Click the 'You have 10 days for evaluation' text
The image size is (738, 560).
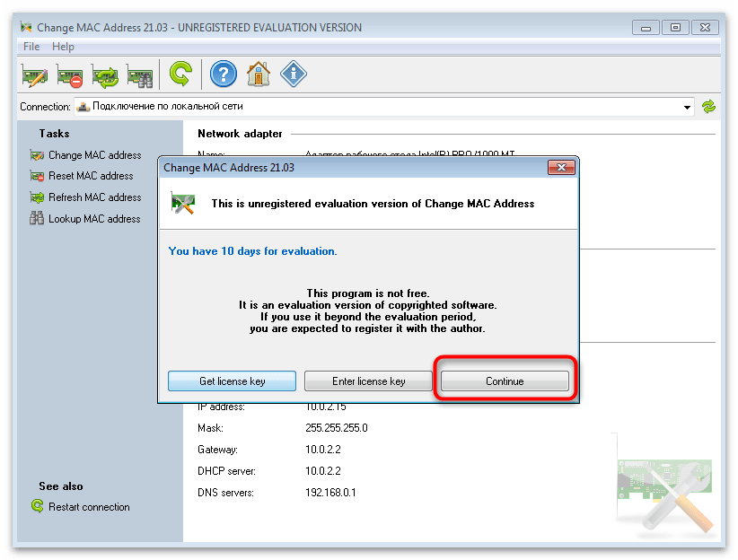coord(253,251)
